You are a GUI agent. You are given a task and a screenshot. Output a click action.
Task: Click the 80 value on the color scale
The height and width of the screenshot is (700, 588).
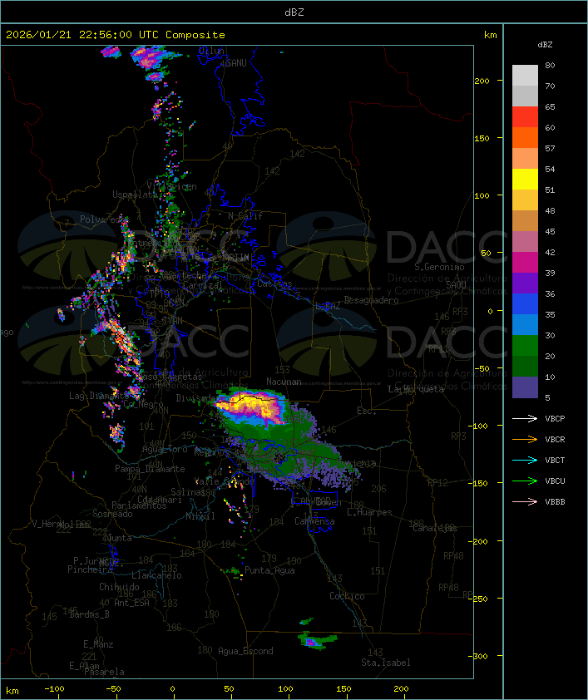(x=550, y=65)
